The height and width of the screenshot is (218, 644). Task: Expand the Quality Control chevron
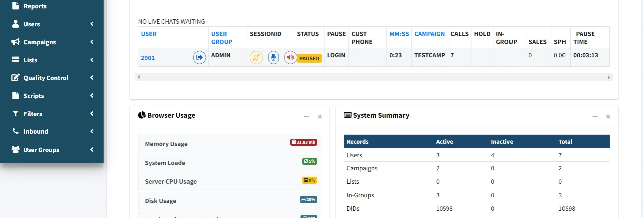pyautogui.click(x=92, y=78)
